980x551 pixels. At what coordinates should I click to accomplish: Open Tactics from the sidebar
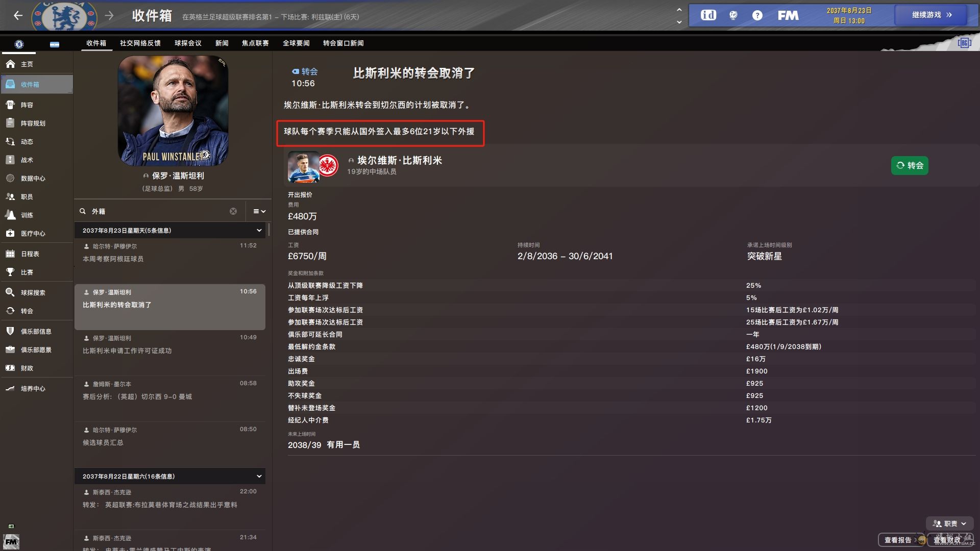tap(27, 160)
